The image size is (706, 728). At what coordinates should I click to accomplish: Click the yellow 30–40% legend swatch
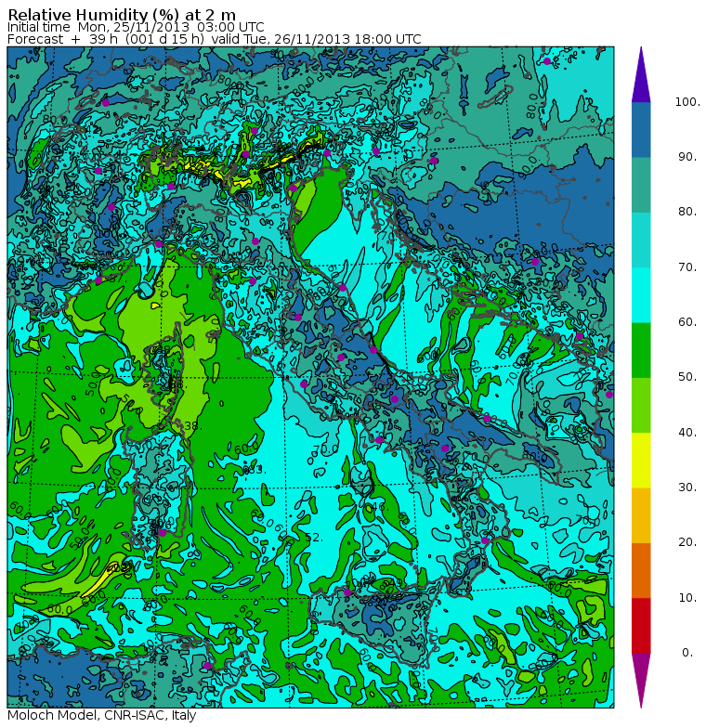(x=641, y=461)
